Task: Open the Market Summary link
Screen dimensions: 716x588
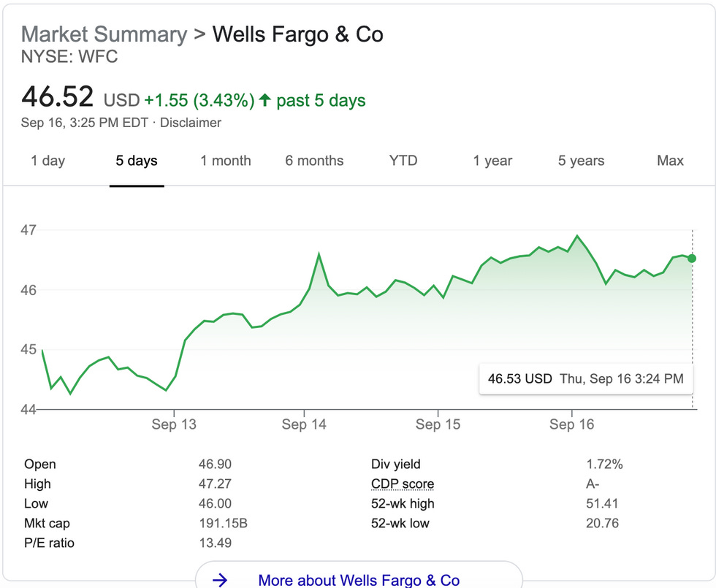Action: (x=104, y=34)
